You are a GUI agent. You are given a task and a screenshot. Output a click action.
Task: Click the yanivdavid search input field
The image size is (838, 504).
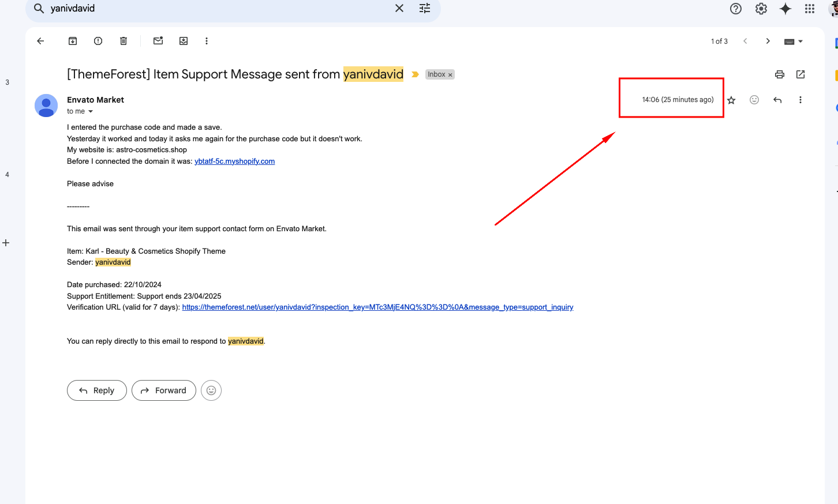(219, 9)
